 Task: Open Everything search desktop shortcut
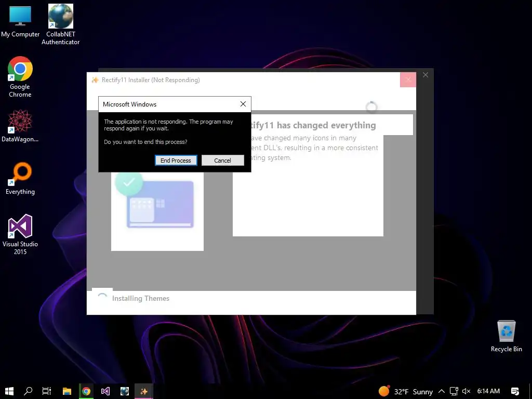pos(20,179)
